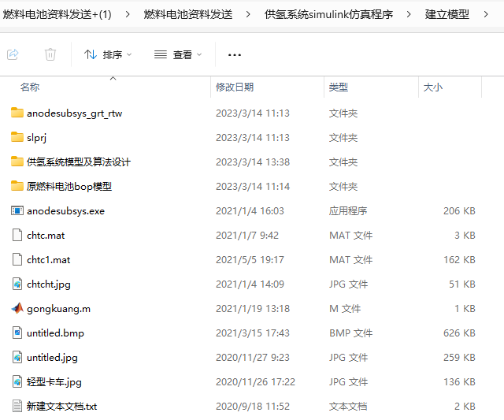Click date 2021/5/5 19:17
Screen dimensions: 504x420
pos(250,260)
